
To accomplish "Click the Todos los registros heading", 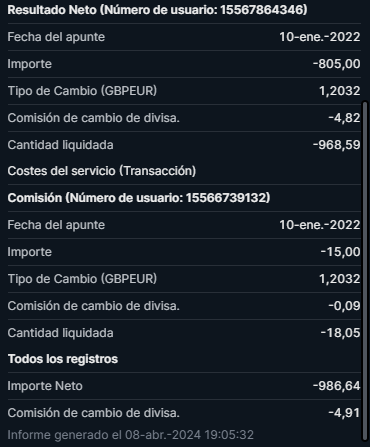I will point(63,359).
